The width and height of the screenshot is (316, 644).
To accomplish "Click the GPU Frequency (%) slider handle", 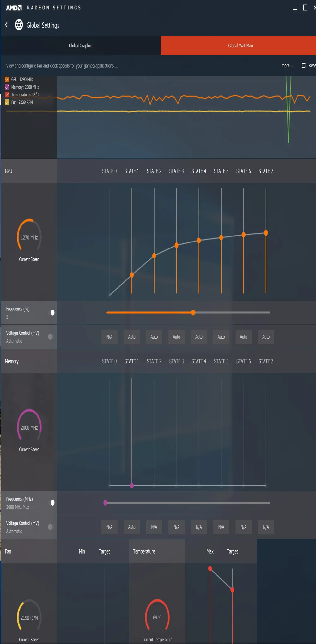I will pyautogui.click(x=193, y=312).
